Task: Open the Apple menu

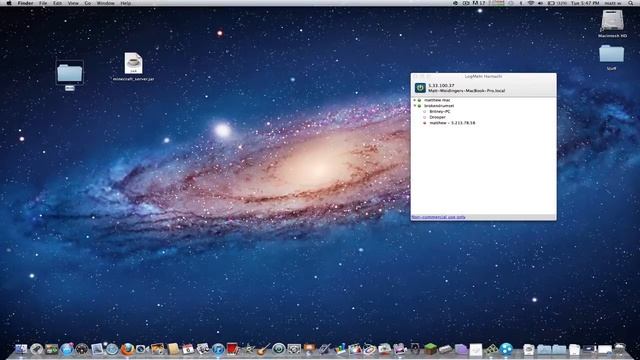Action: [x=9, y=3]
